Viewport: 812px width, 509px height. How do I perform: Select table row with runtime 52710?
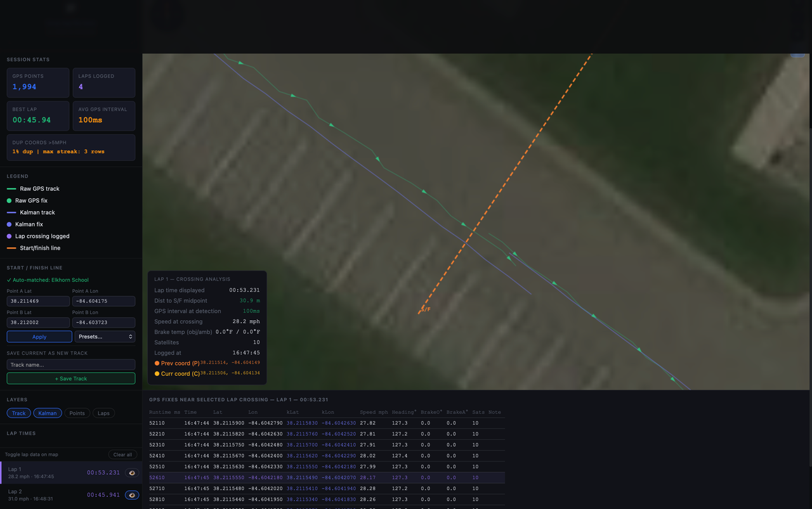tap(327, 488)
